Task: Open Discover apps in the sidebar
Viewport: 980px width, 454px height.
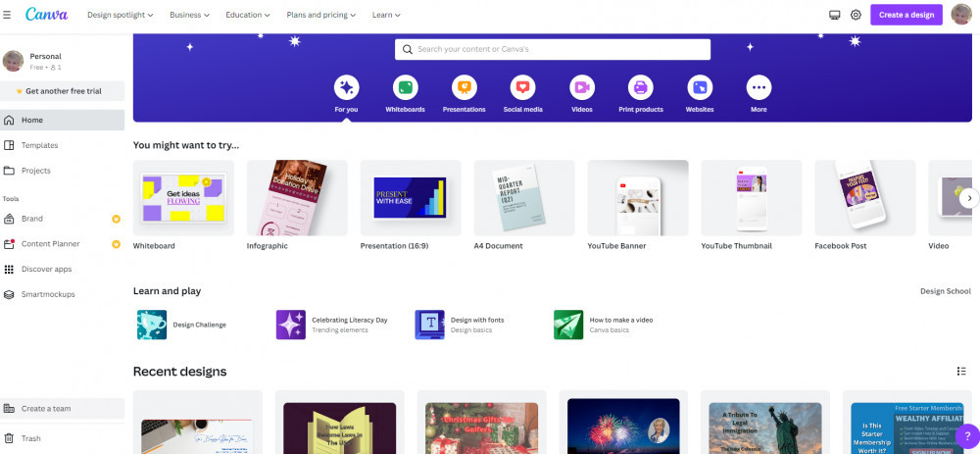Action: 63,270
